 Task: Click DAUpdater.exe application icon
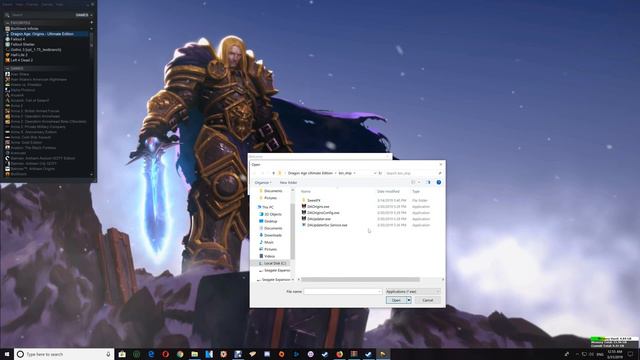pos(304,219)
